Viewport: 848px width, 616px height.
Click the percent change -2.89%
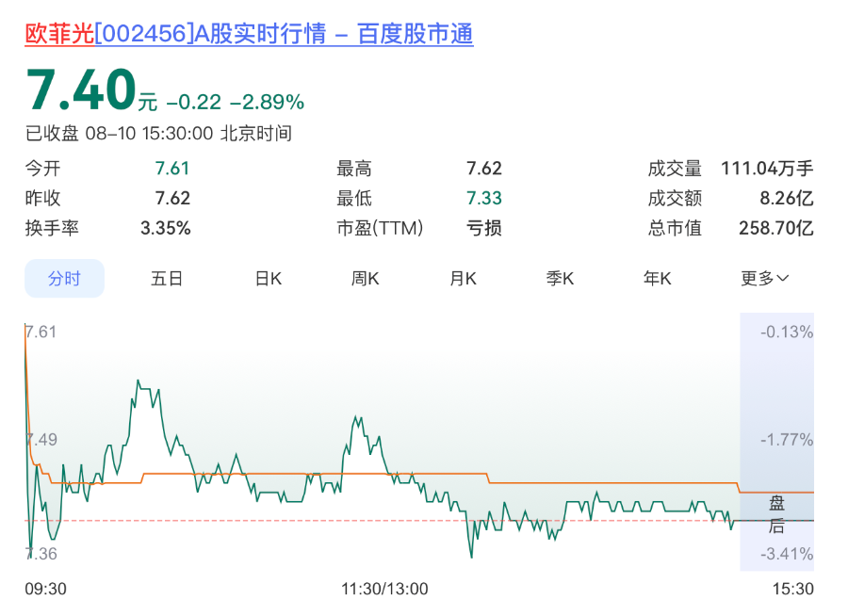pos(268,102)
